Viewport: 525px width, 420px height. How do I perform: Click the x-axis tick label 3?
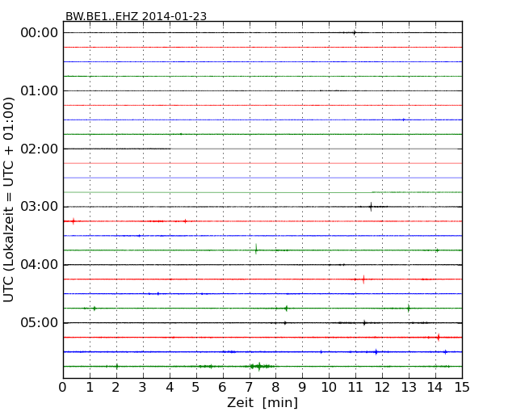point(143,387)
